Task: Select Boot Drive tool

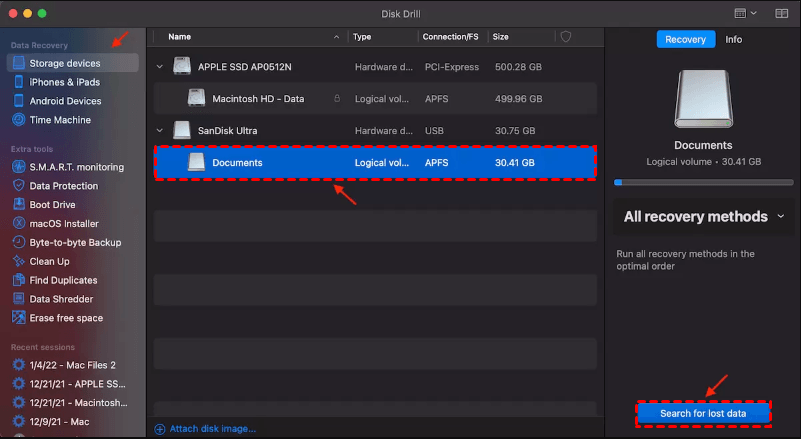Action: [x=55, y=205]
